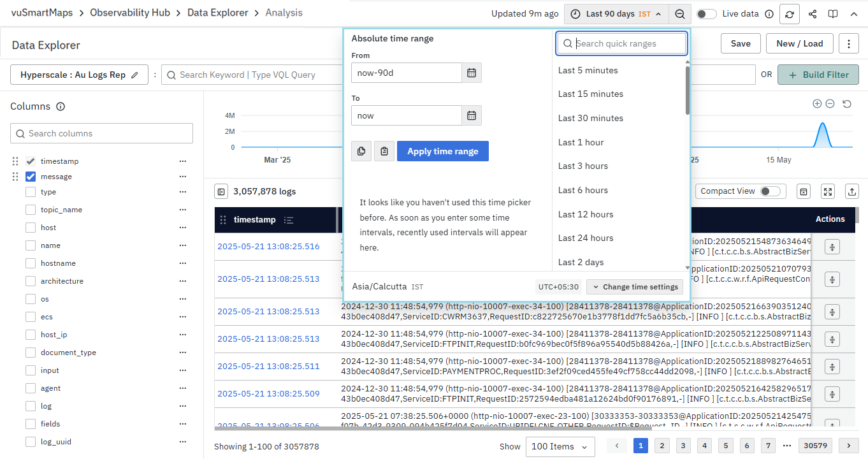Expand table to fullscreen
Screen dimensions: 868x459
(x=828, y=191)
